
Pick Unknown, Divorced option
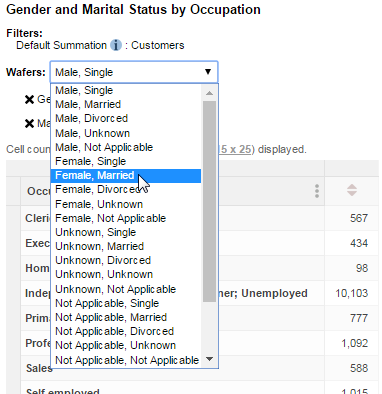[x=126, y=260]
